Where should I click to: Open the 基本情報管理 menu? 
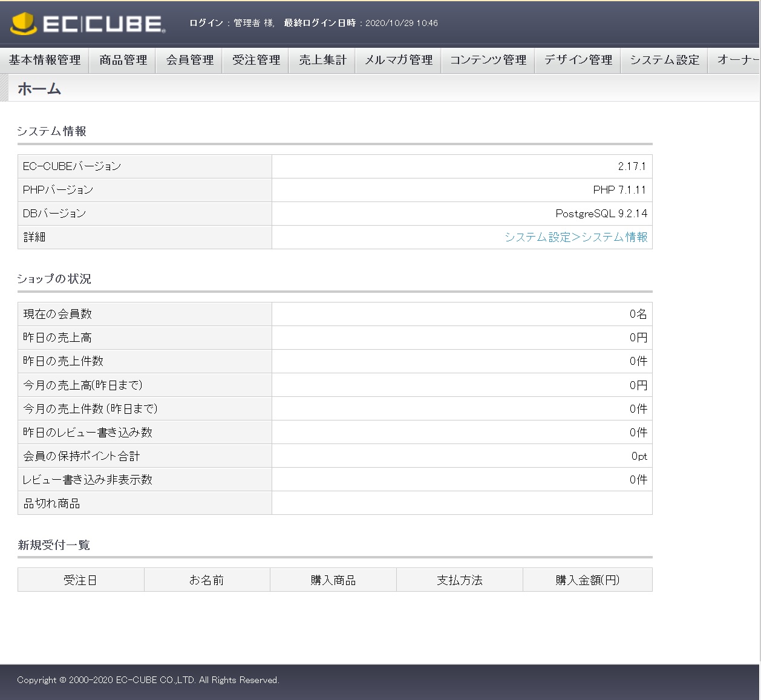point(45,60)
